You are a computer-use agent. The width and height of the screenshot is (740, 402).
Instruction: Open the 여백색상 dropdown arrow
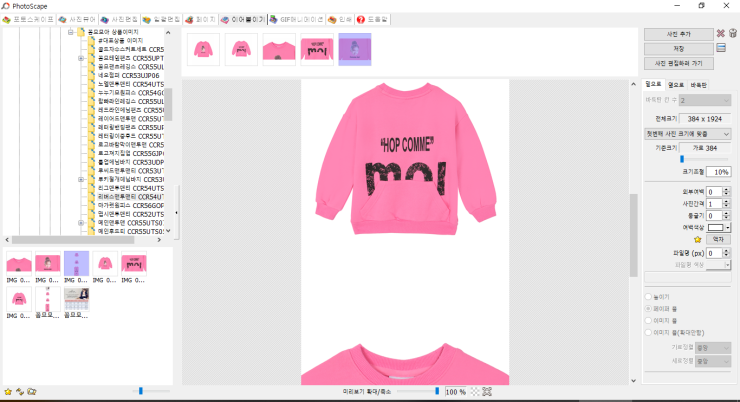click(728, 227)
